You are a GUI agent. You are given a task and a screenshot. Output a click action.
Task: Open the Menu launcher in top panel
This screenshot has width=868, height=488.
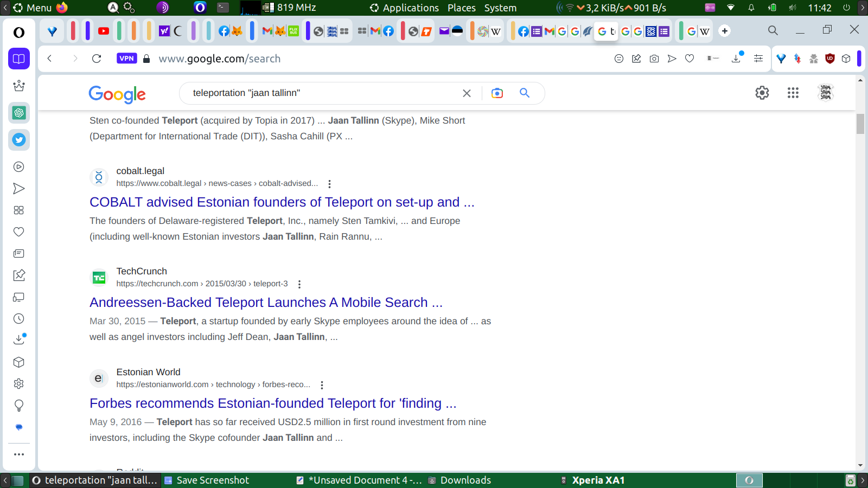pos(33,8)
